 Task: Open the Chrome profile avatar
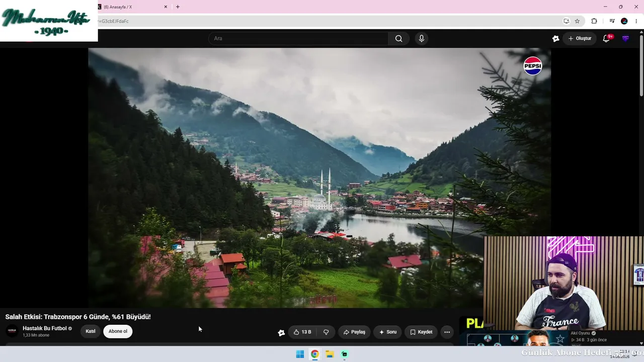[x=624, y=21]
